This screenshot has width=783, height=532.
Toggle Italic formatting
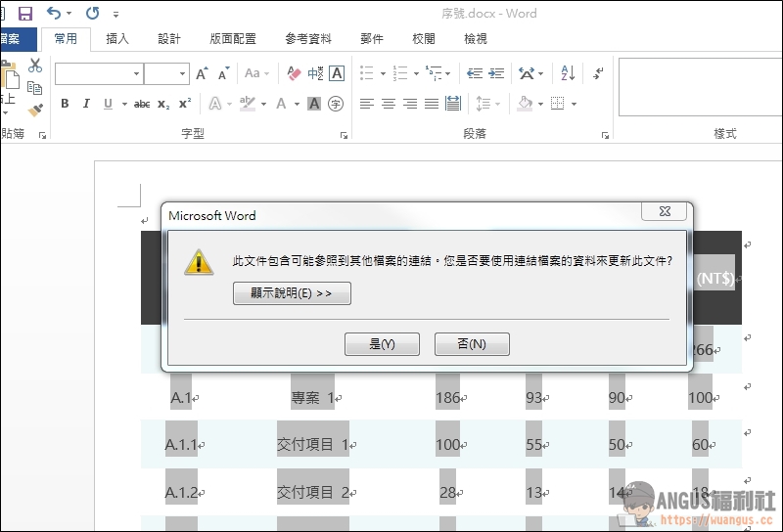tap(86, 104)
